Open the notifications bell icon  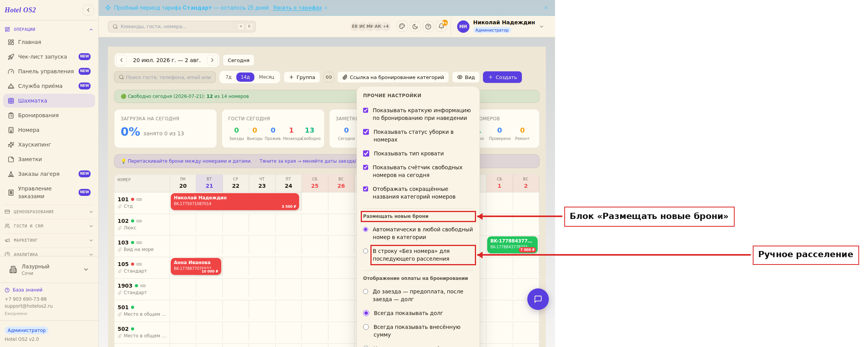pyautogui.click(x=441, y=27)
